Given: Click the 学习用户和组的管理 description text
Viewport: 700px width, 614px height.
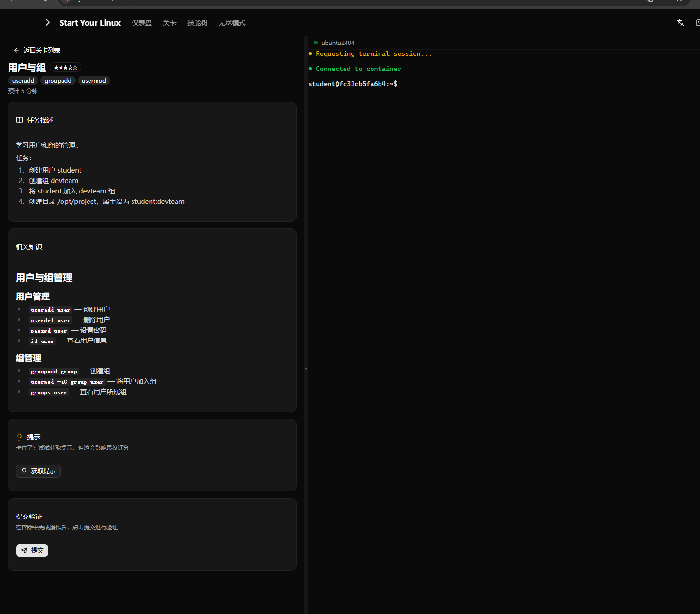Looking at the screenshot, I should (x=47, y=145).
